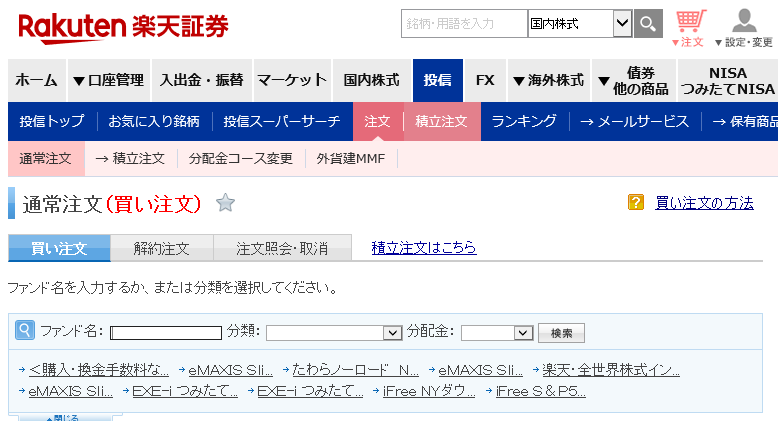Screen dimensions: 778x421
Task: Select the ホーム main menu item
Action: pyautogui.click(x=37, y=80)
